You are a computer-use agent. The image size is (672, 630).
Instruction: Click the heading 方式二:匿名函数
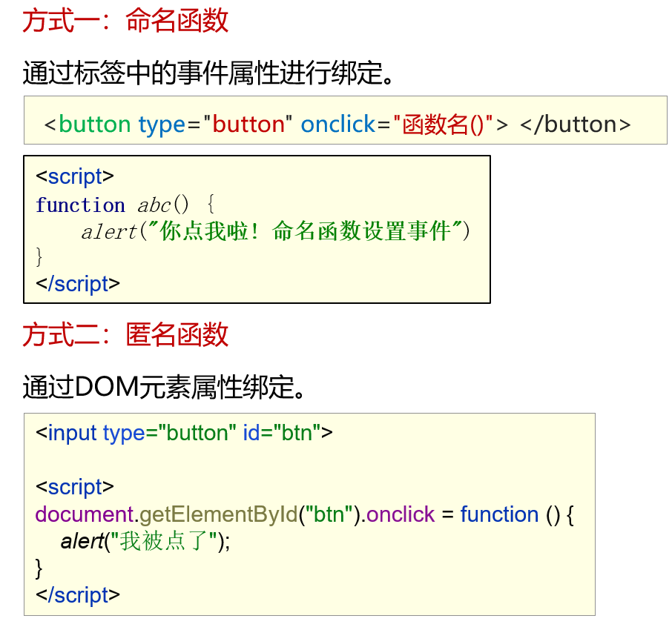point(125,334)
